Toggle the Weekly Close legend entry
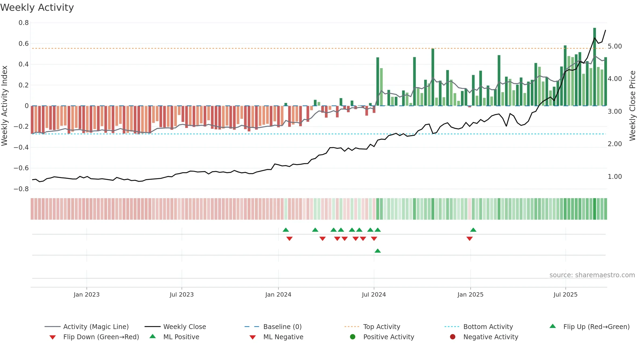644x362 pixels. 175,327
